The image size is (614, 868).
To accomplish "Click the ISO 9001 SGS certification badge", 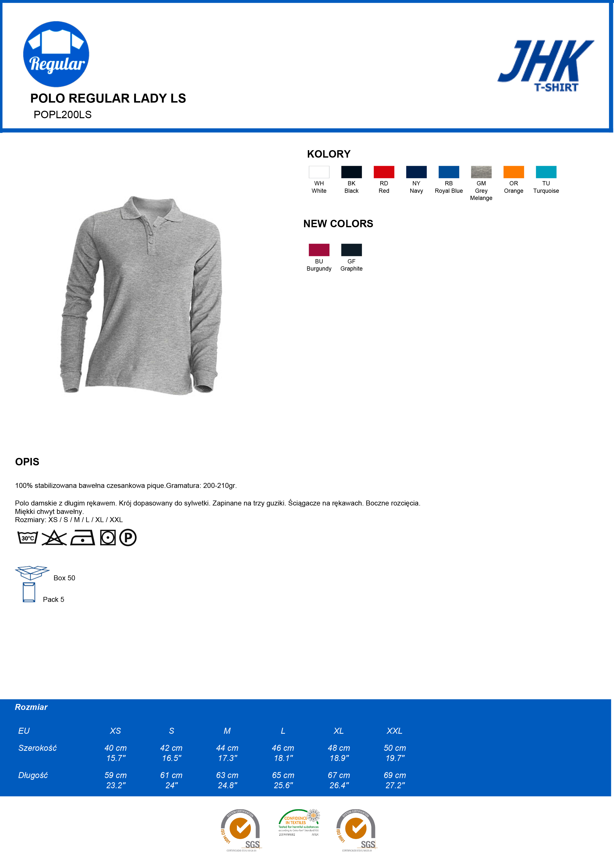I will [x=357, y=830].
